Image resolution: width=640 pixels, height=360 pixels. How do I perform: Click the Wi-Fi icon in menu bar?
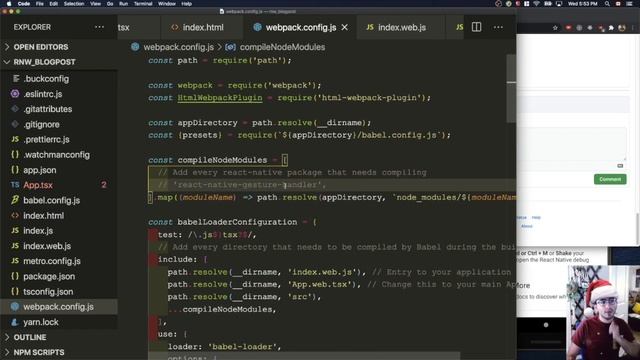(x=536, y=4)
